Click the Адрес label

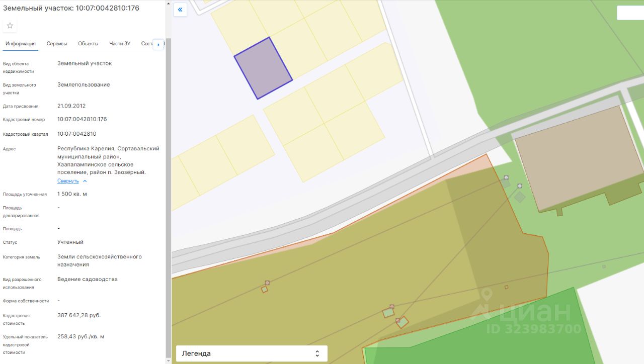click(10, 149)
